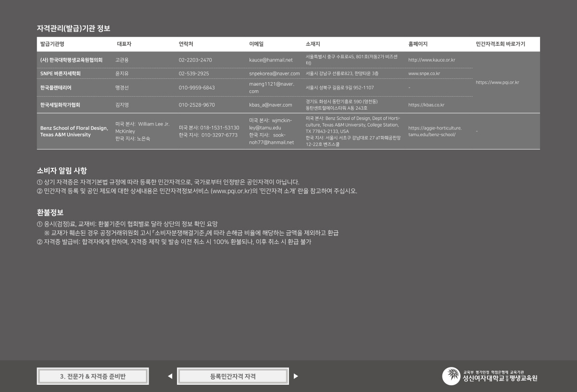Viewport: 577px width, 392px height.
Task: Click the '자격관리(발급)기관 정보' heading
Action: point(74,28)
